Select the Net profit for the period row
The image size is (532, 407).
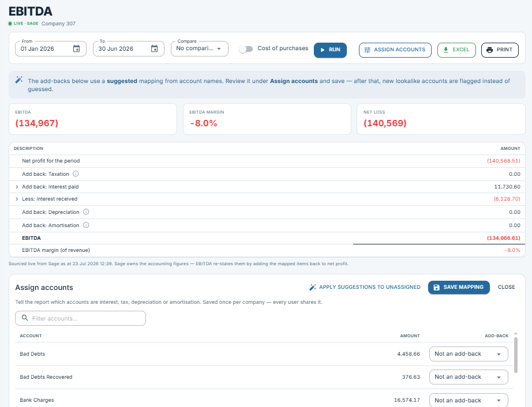(267, 161)
